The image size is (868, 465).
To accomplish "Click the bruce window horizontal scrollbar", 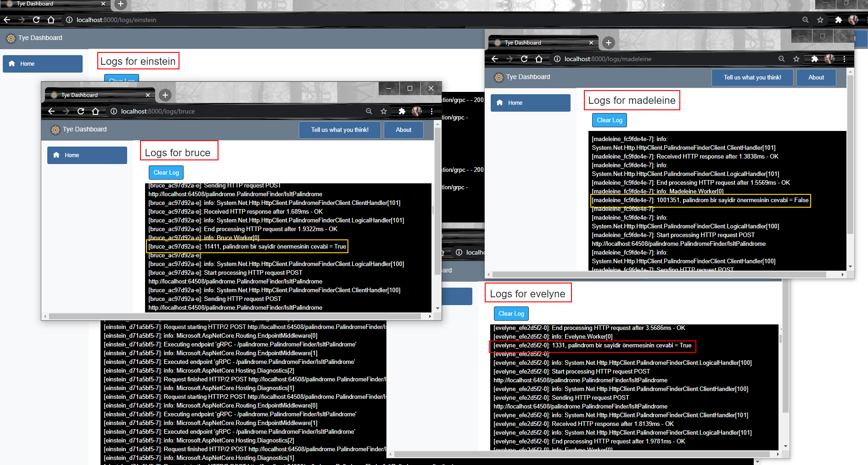I will point(235,316).
